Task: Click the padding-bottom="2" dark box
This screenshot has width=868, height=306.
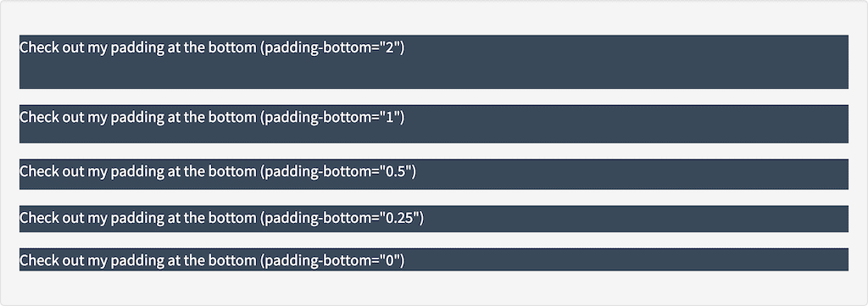Action: click(x=433, y=62)
